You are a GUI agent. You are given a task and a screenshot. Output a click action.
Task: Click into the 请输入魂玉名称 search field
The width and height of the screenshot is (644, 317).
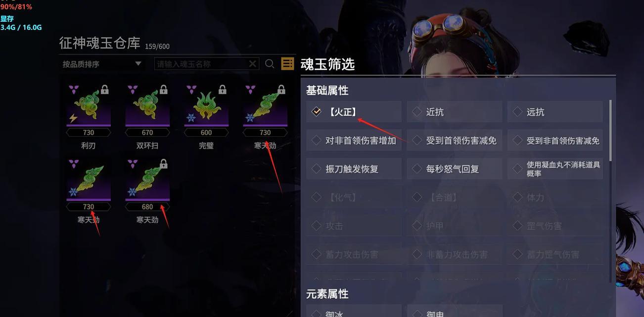click(x=202, y=64)
